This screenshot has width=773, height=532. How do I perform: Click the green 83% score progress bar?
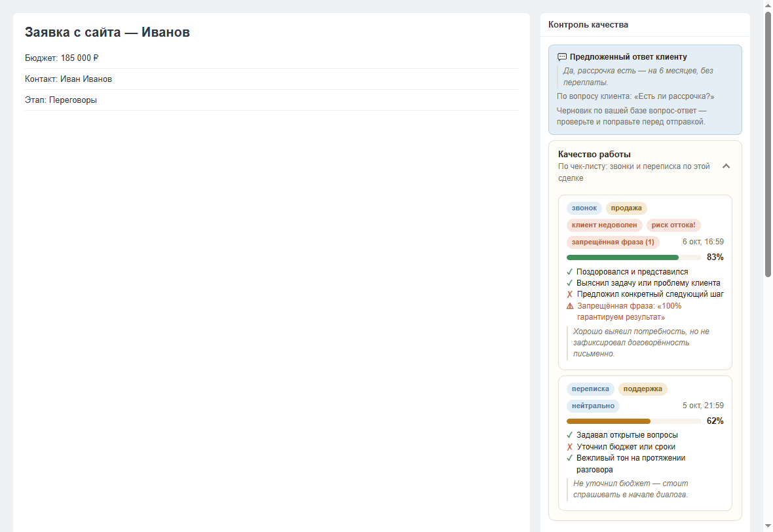(x=634, y=257)
